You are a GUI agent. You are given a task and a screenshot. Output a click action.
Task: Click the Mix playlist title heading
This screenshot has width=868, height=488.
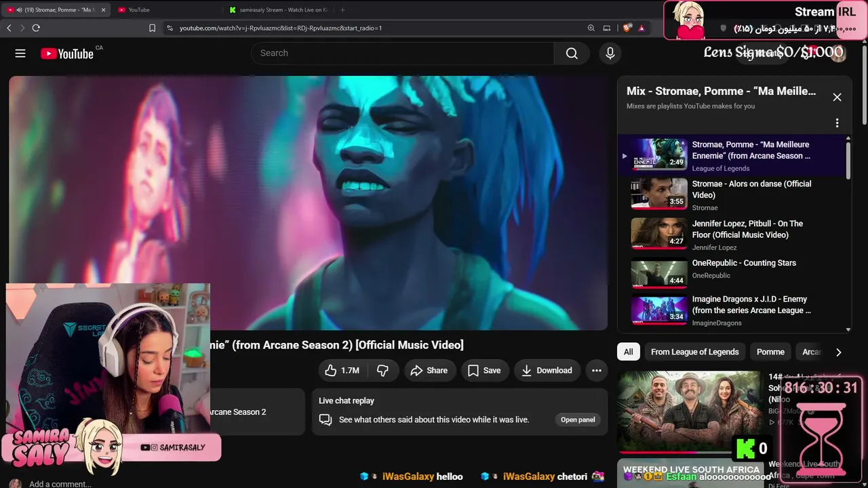[722, 91]
